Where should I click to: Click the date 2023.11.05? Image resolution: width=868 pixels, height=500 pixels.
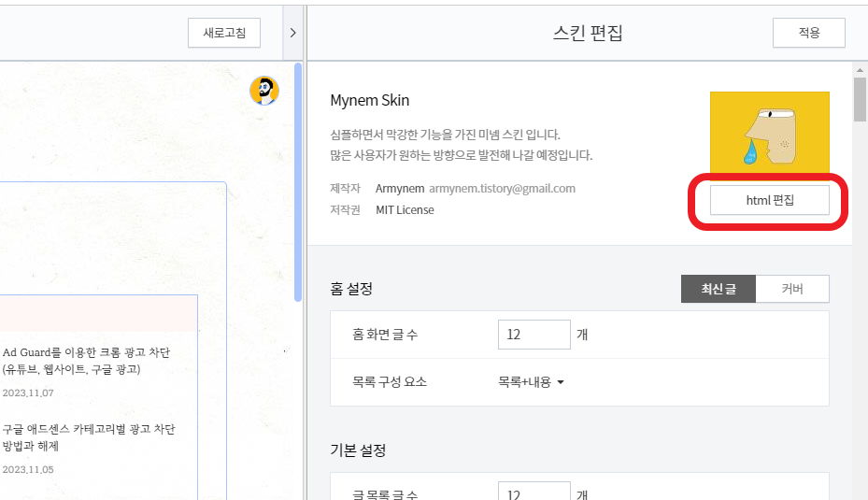click(x=28, y=469)
